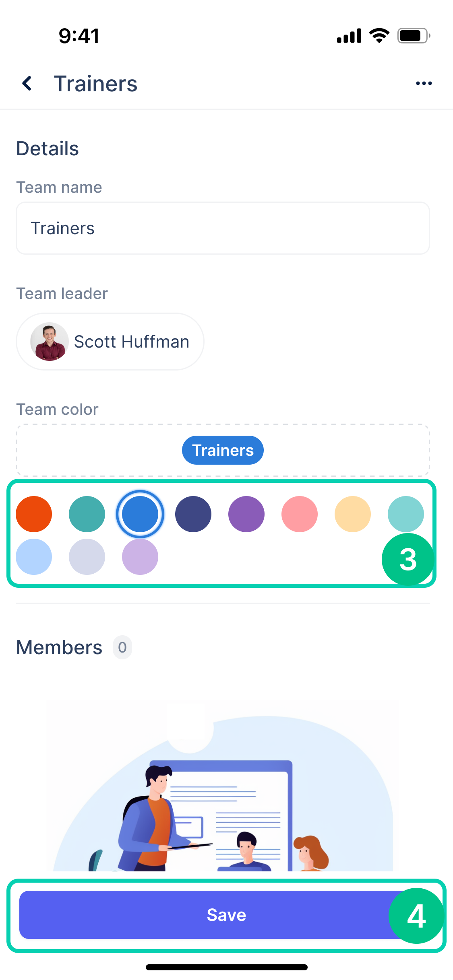Choose the lavender team color

coord(140,557)
